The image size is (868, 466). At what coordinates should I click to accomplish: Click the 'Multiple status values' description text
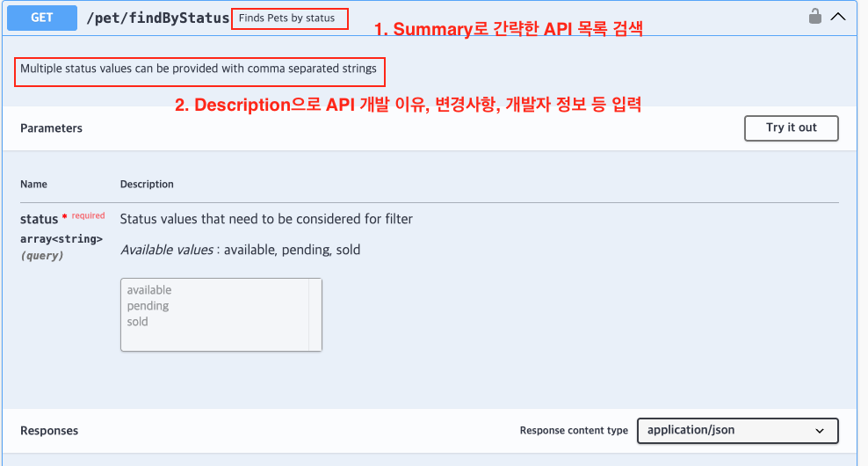198,69
